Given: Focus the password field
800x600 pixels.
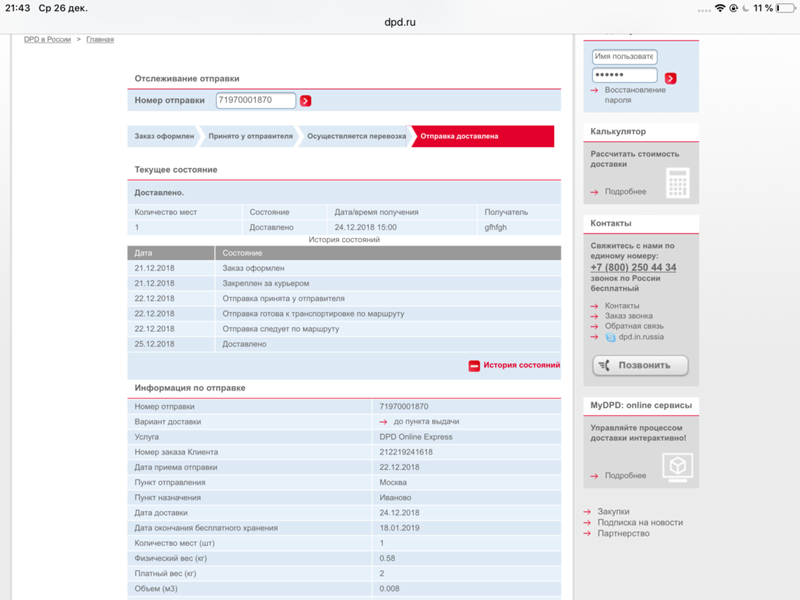Looking at the screenshot, I should tap(624, 75).
